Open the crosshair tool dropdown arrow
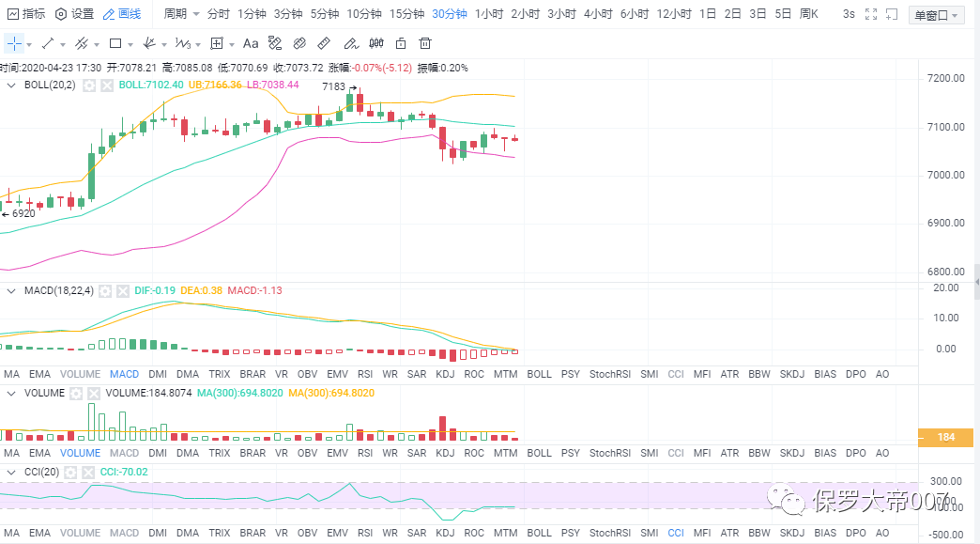Viewport: 980px width, 544px height. pos(29,45)
